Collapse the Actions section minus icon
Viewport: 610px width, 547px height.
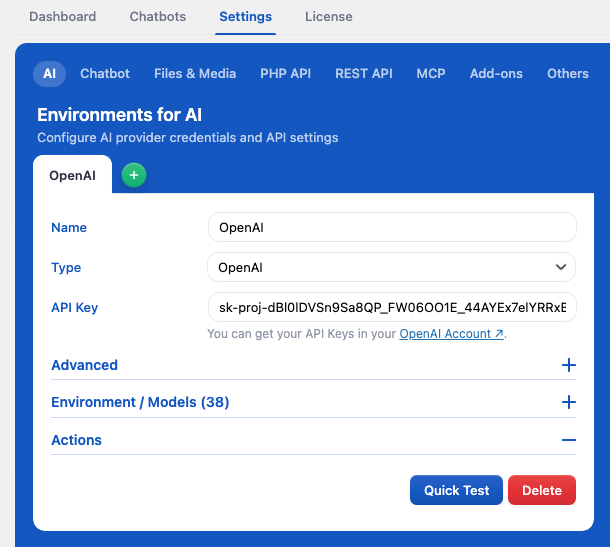tap(568, 440)
